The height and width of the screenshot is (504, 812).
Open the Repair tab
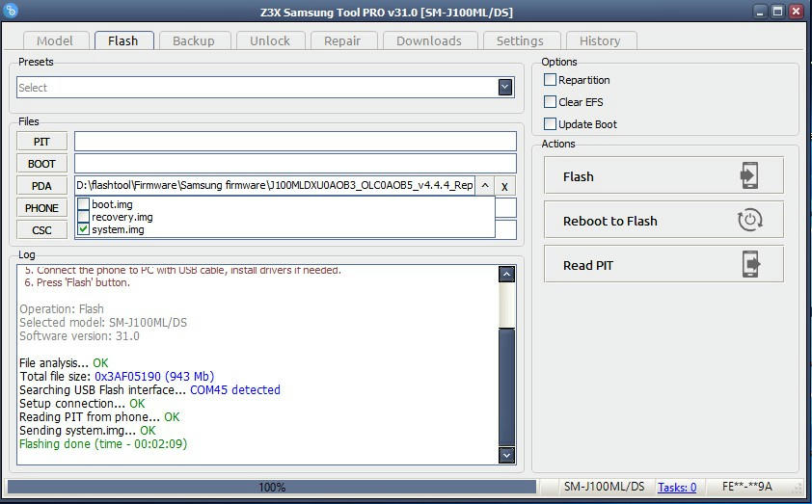342,40
